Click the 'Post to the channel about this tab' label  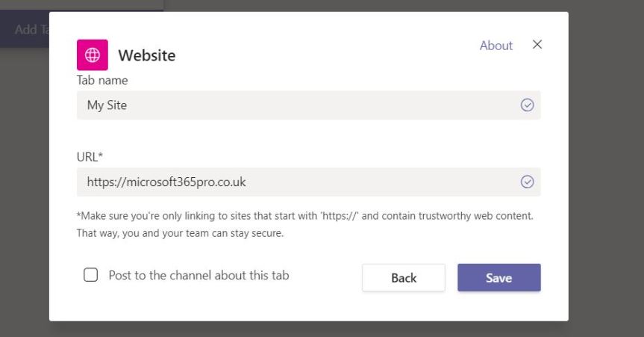click(198, 276)
